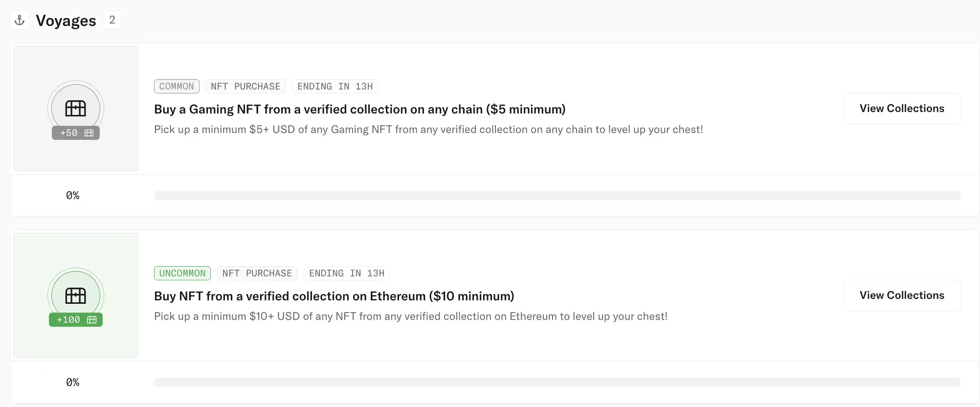Select the COMMON rarity tag
The image size is (980, 407).
[x=177, y=87]
